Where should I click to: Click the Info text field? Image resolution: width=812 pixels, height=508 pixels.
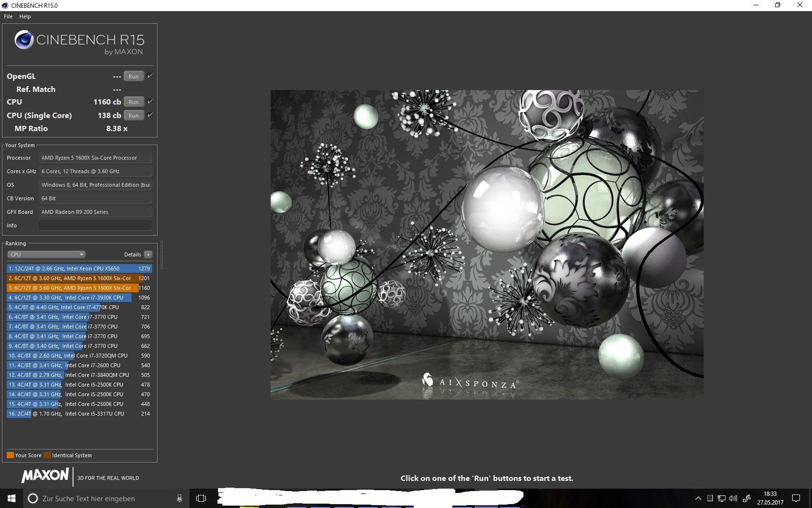[96, 225]
